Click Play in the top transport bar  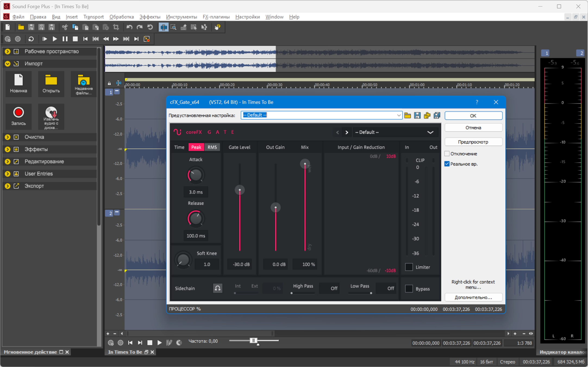(55, 39)
